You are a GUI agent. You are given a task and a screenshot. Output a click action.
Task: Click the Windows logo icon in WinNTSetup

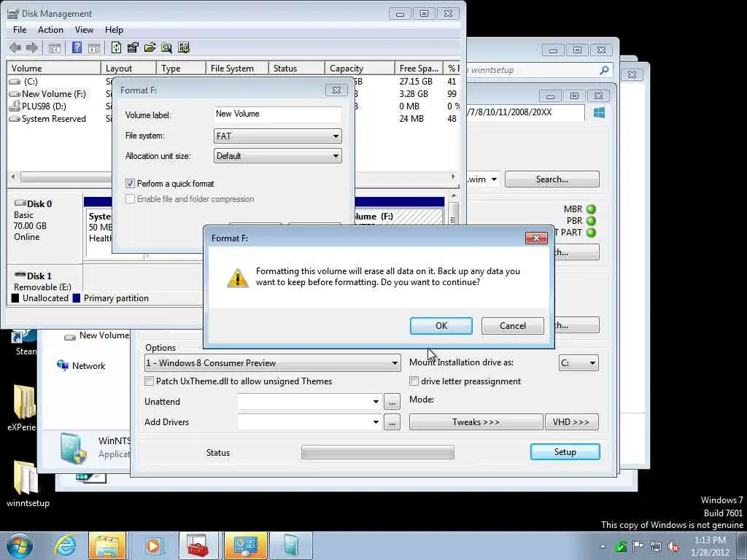click(600, 112)
